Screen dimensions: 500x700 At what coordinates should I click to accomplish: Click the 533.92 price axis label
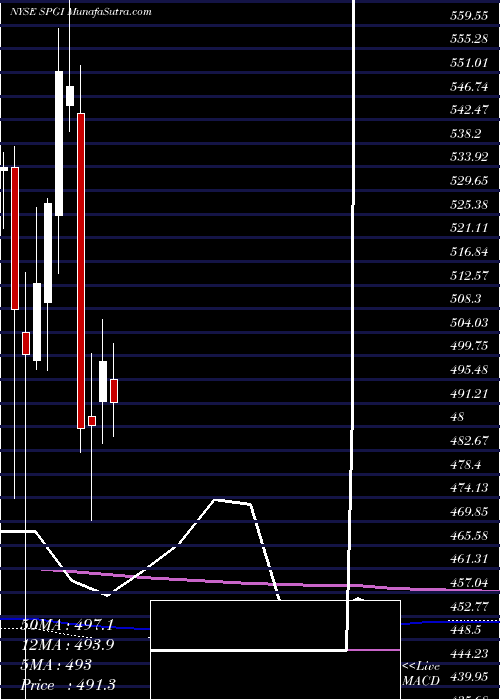(x=468, y=158)
